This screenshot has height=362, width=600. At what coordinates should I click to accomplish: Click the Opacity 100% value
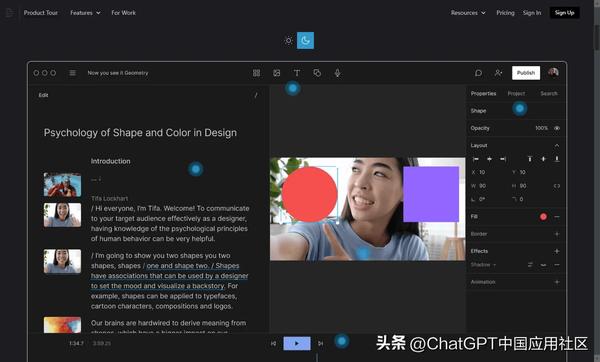tap(541, 128)
